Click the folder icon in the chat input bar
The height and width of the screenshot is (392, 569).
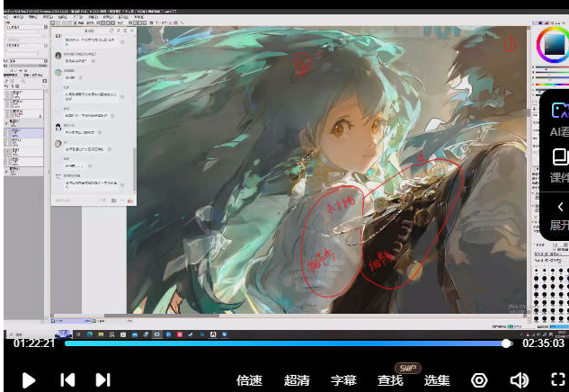tap(114, 200)
